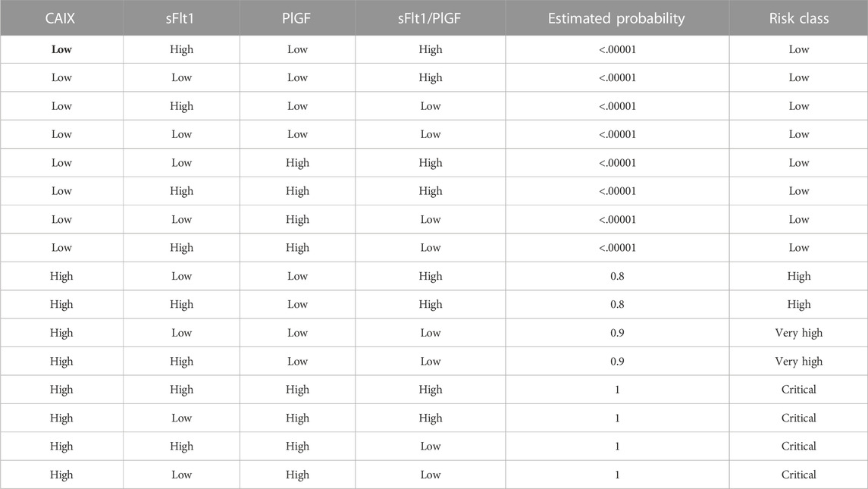This screenshot has height=489, width=868.
Task: Select first row sFlt1 High cell
Action: (x=182, y=49)
